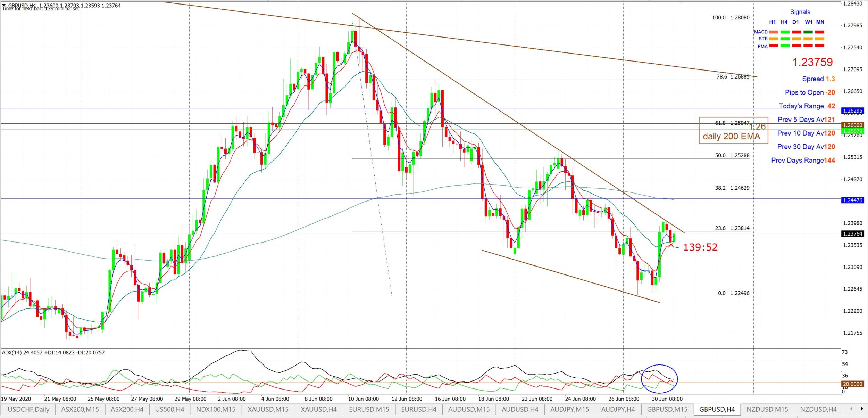Click the 19 May 2020 date label
This screenshot has height=418, width=868.
(x=16, y=399)
